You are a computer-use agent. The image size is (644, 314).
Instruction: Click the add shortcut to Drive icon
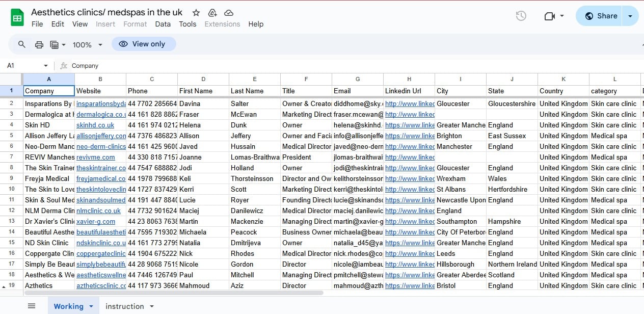click(x=212, y=13)
